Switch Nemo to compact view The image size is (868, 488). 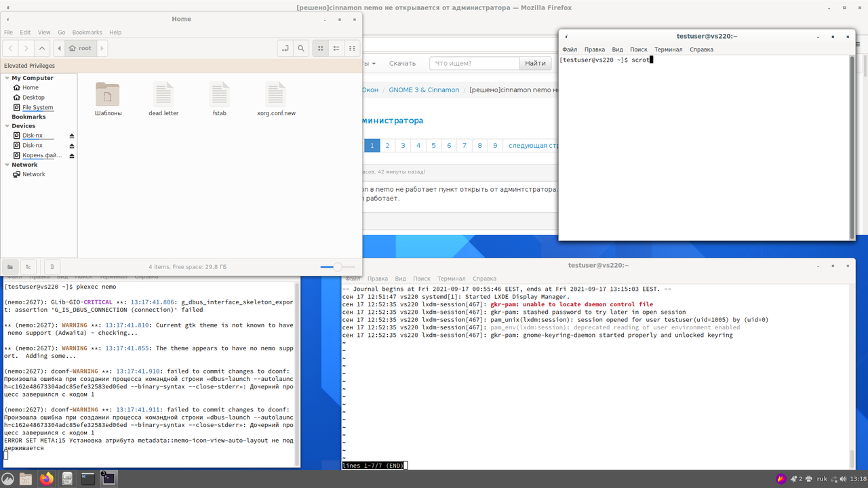coord(352,48)
